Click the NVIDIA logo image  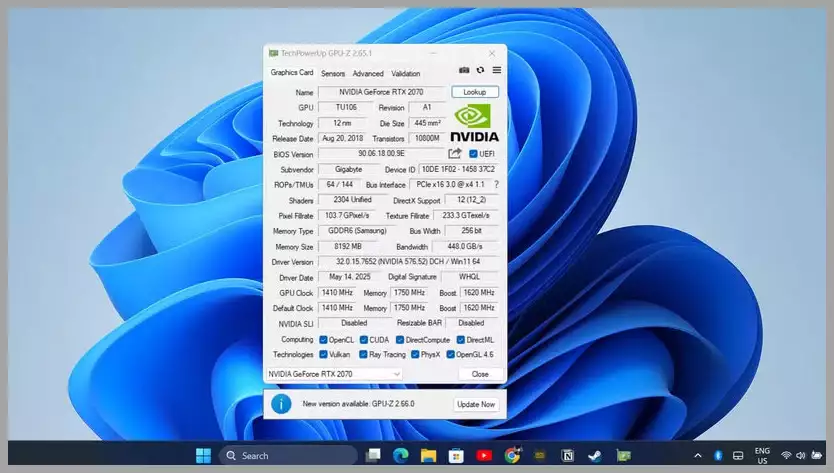pos(474,123)
